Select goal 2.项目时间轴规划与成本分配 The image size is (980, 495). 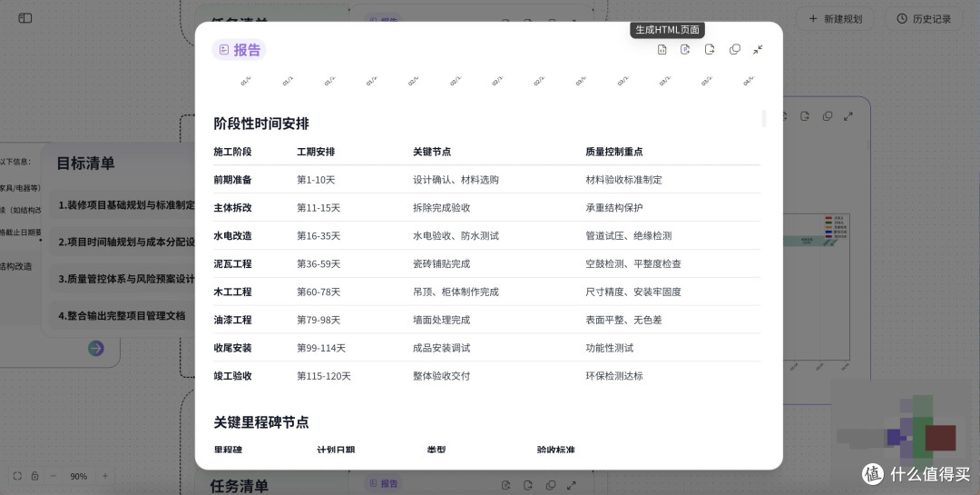click(x=122, y=242)
